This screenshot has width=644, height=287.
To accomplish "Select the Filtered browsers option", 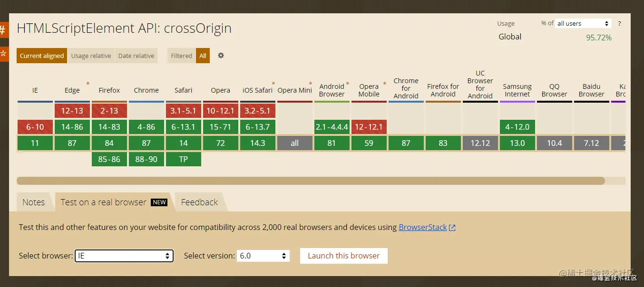I will pyautogui.click(x=182, y=56).
